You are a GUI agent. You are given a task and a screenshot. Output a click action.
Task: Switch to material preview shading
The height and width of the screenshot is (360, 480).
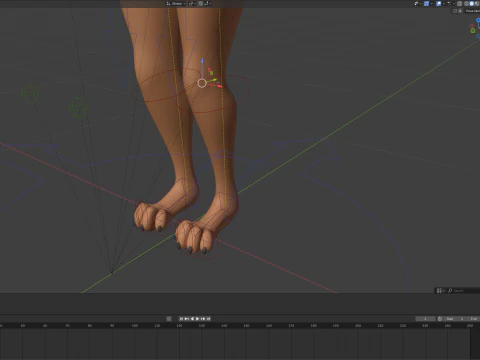pyautogui.click(x=477, y=4)
